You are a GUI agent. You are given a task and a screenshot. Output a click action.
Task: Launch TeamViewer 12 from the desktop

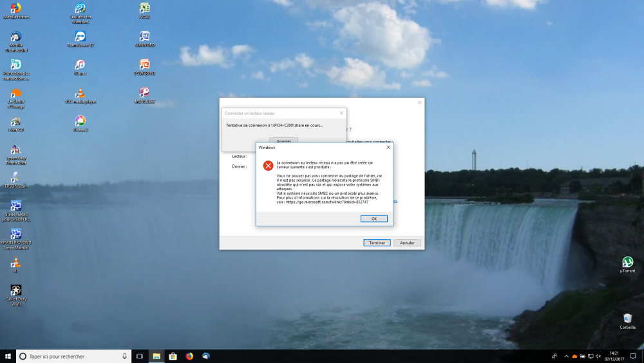click(80, 39)
